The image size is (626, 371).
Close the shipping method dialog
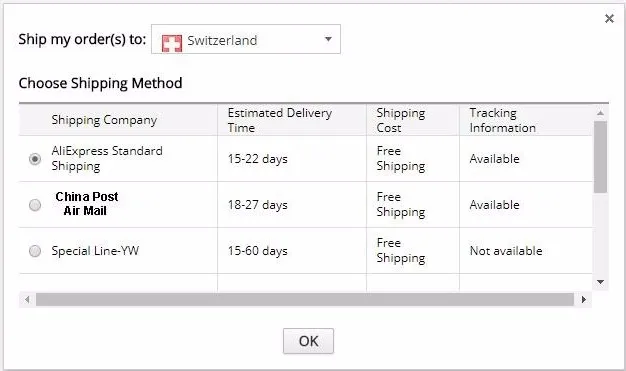pos(609,18)
